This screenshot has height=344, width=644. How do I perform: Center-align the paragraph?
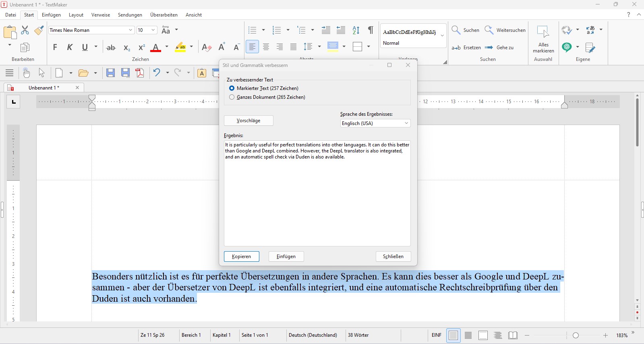(266, 47)
